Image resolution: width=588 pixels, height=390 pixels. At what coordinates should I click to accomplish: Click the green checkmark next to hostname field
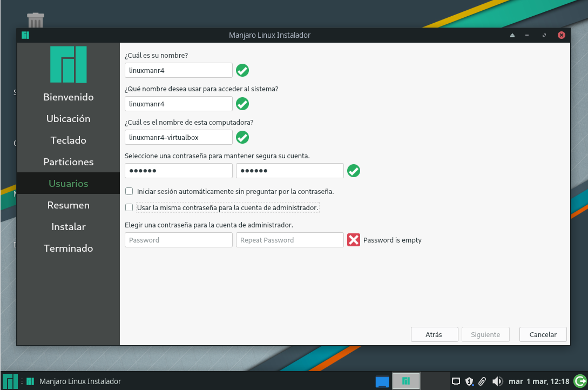(242, 137)
